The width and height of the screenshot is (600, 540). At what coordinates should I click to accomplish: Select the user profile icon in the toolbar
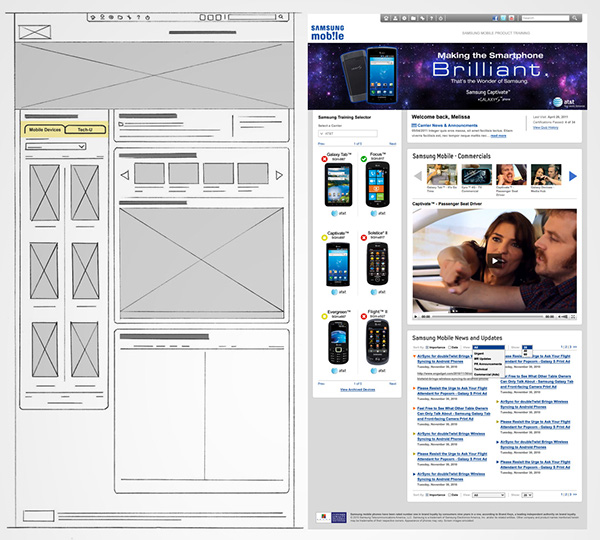click(395, 18)
